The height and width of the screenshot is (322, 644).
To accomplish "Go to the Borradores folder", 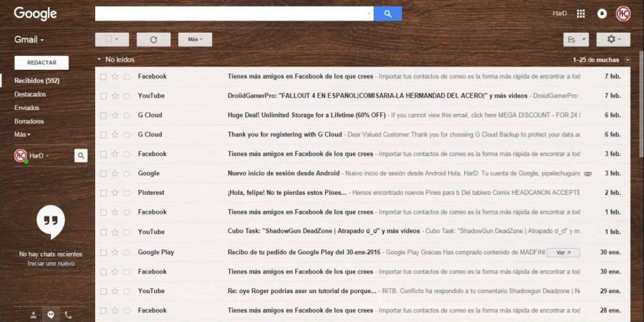I will [x=29, y=121].
